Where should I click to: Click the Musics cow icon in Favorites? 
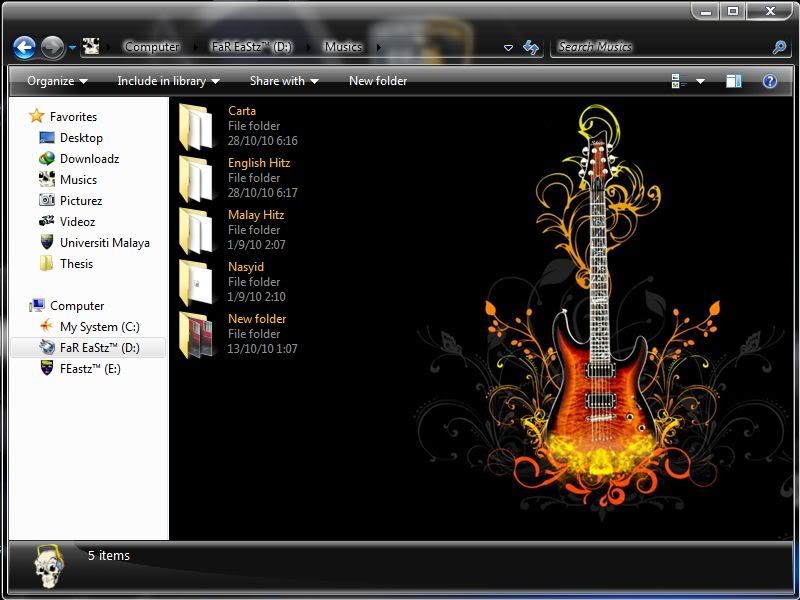point(47,179)
